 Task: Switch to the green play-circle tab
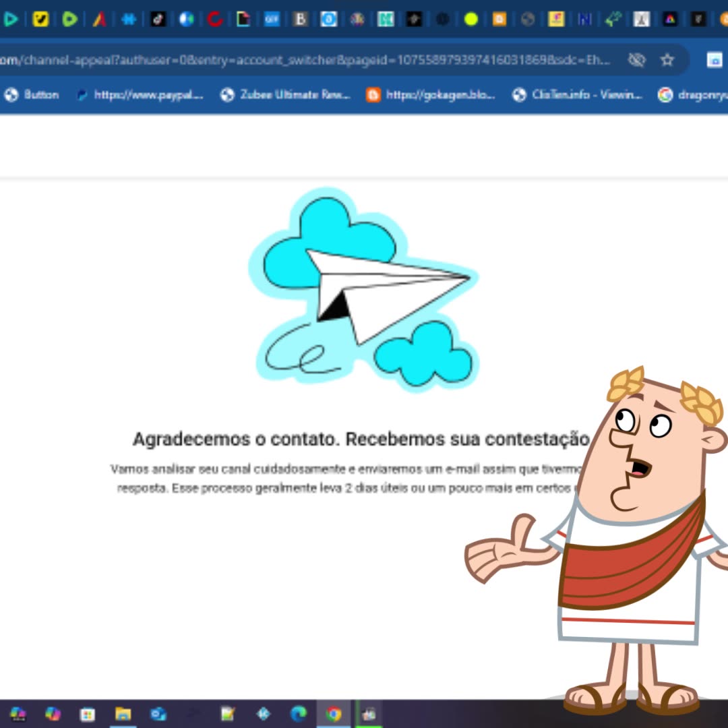(x=69, y=19)
